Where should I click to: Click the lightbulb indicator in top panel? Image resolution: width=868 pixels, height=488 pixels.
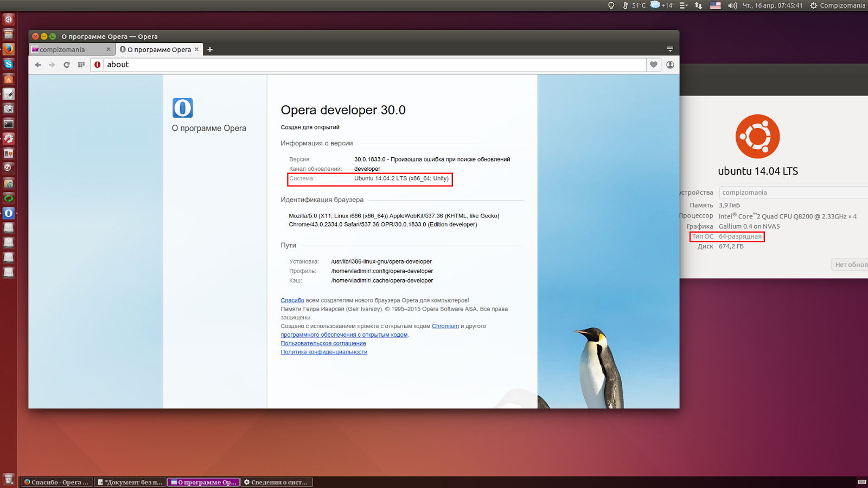pyautogui.click(x=611, y=5)
